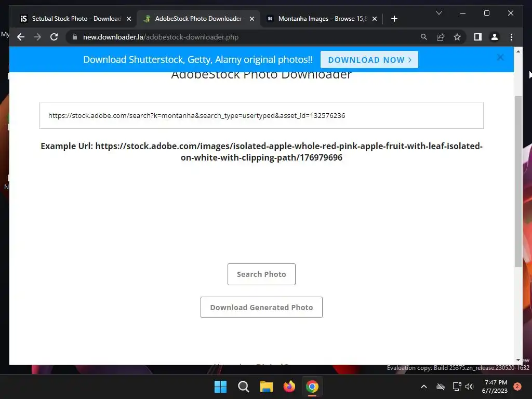Screen dimensions: 532x399
Task: Open network status tray icon
Action: point(457,387)
